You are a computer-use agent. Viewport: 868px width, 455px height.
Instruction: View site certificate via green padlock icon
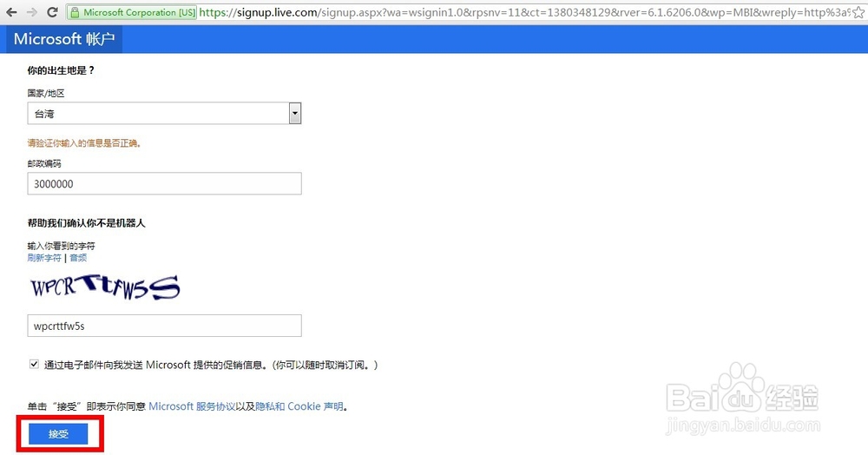click(74, 12)
